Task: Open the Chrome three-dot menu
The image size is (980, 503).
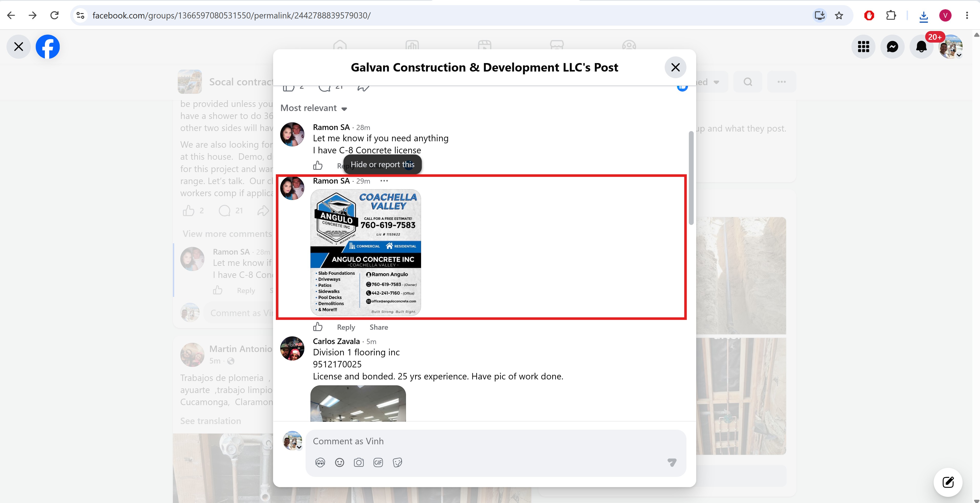Action: (967, 15)
